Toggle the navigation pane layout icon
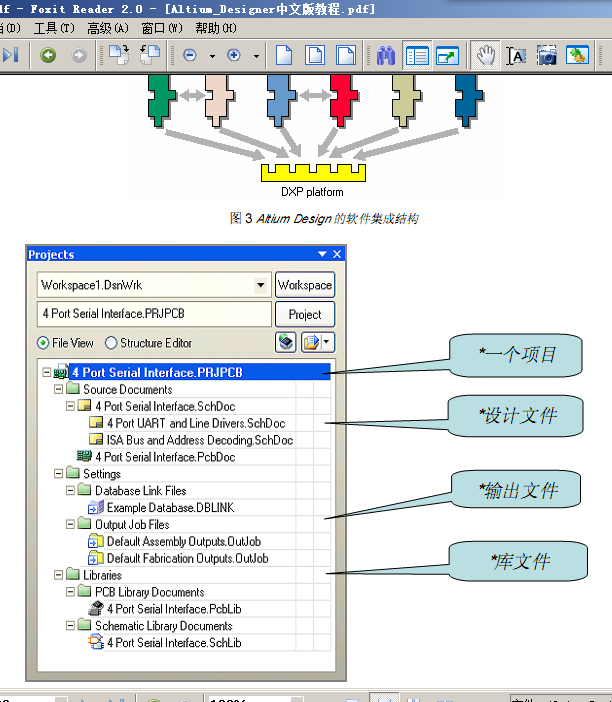This screenshot has height=702, width=612. pyautogui.click(x=417, y=56)
